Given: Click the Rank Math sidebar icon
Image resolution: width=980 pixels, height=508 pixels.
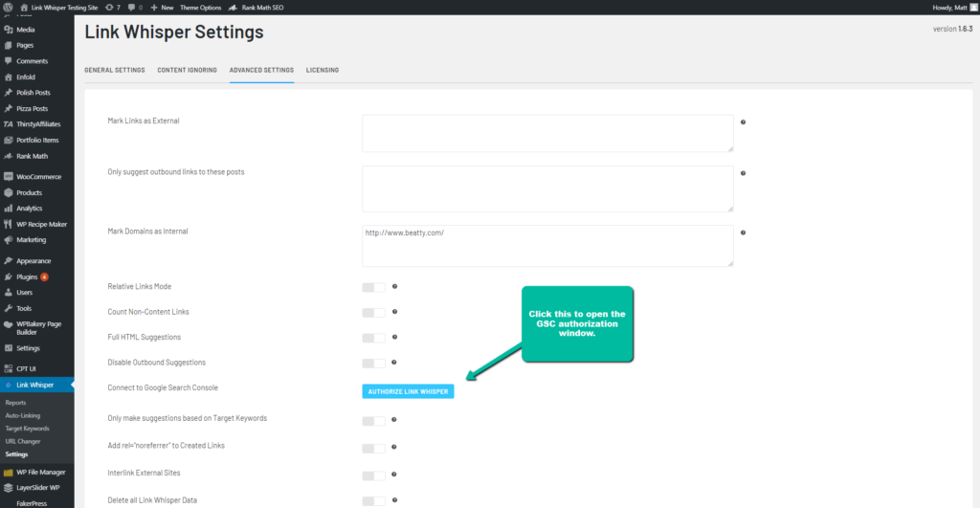Looking at the screenshot, I should click(8, 156).
